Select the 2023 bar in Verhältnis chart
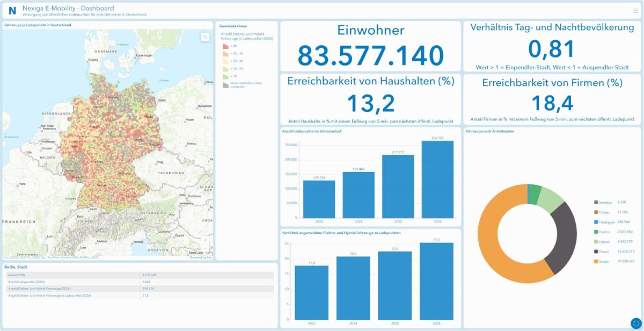 (312, 292)
